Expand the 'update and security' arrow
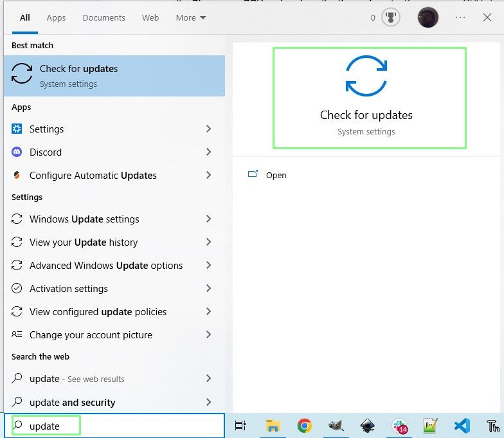Viewport: 504px width, 438px height. pyautogui.click(x=208, y=402)
